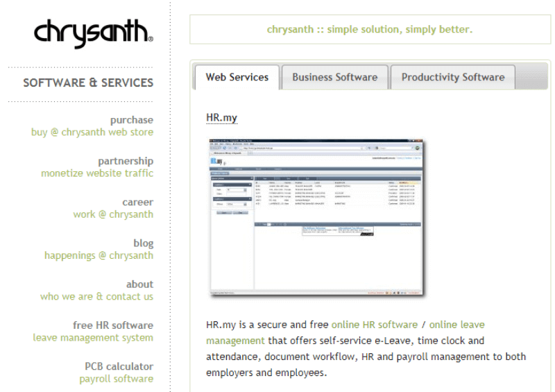Viewport: 555px width, 392px height.
Task: Open the Business Software tab
Action: tap(335, 77)
